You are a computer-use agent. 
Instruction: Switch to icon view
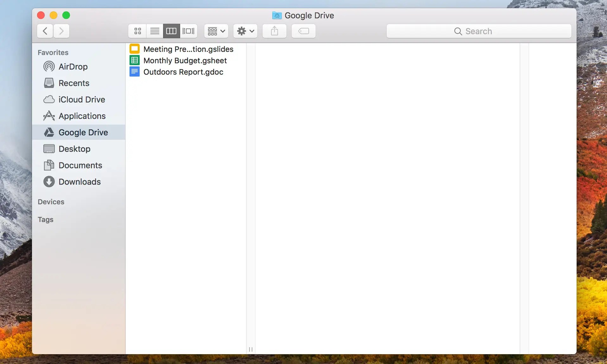(x=137, y=31)
